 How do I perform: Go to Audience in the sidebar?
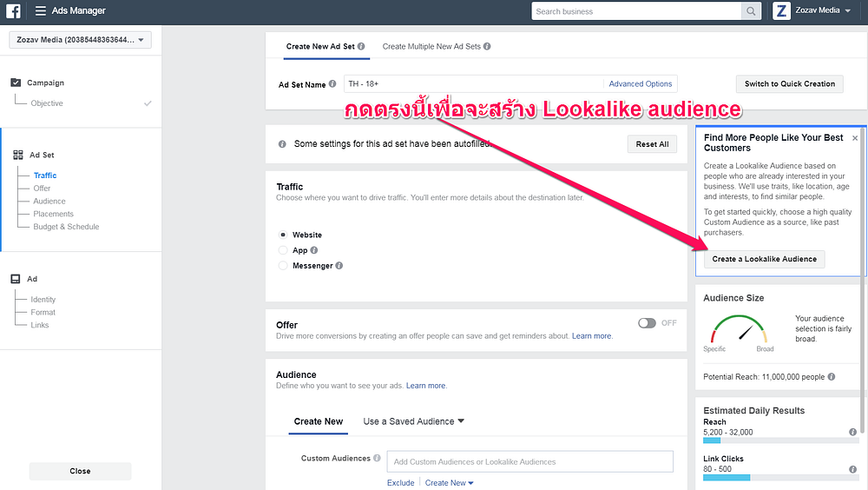(x=49, y=202)
